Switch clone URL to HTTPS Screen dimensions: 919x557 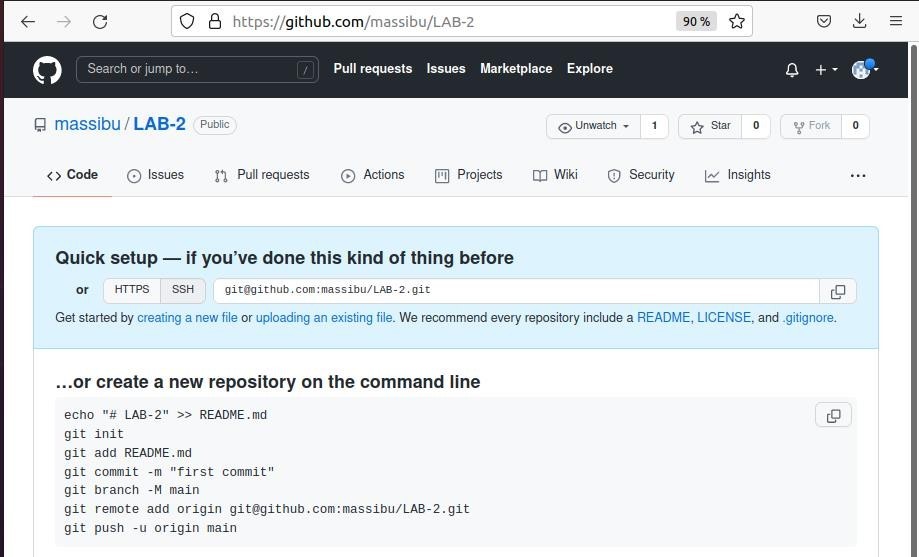coord(132,290)
